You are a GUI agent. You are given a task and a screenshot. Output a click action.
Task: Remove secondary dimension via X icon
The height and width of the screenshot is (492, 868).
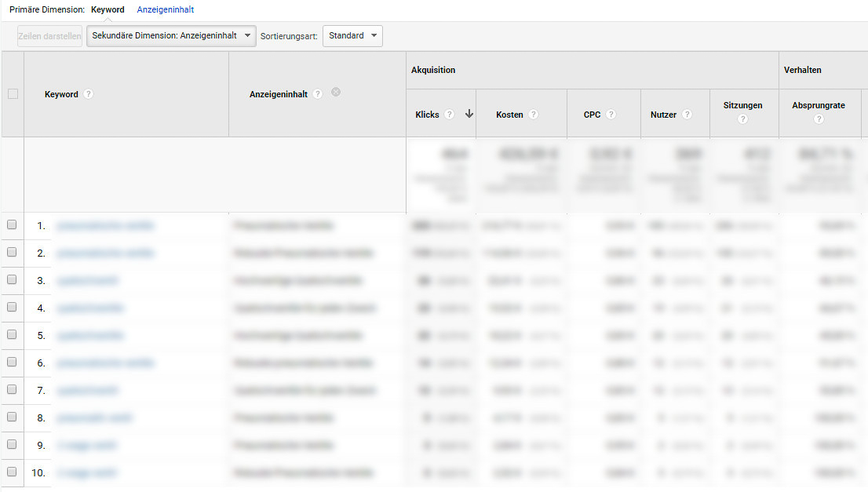[x=336, y=93]
